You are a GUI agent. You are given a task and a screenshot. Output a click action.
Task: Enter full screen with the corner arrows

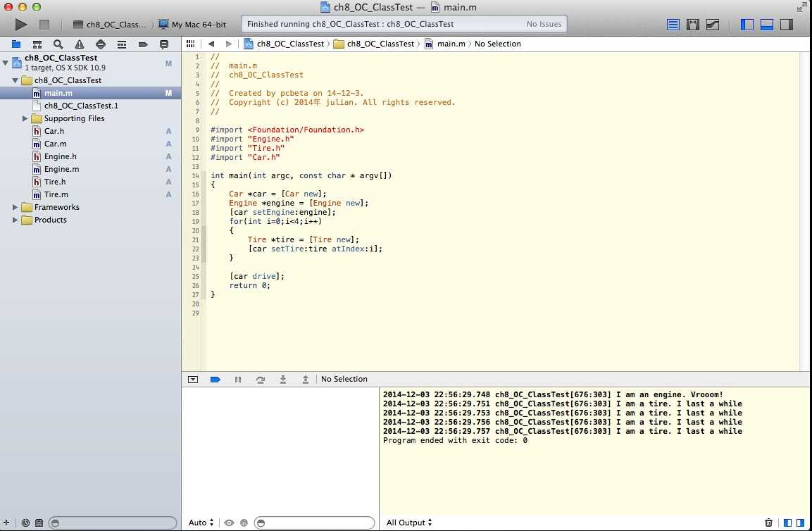click(x=802, y=7)
